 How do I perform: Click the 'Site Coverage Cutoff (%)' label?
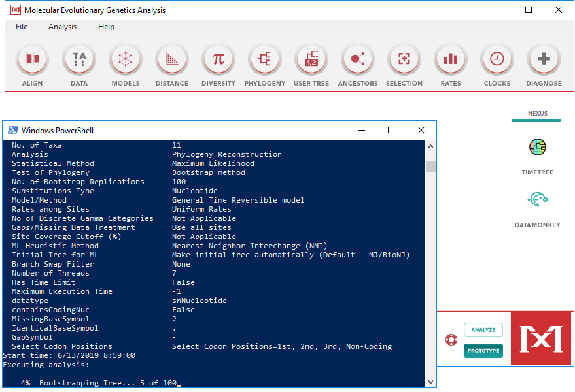66,237
